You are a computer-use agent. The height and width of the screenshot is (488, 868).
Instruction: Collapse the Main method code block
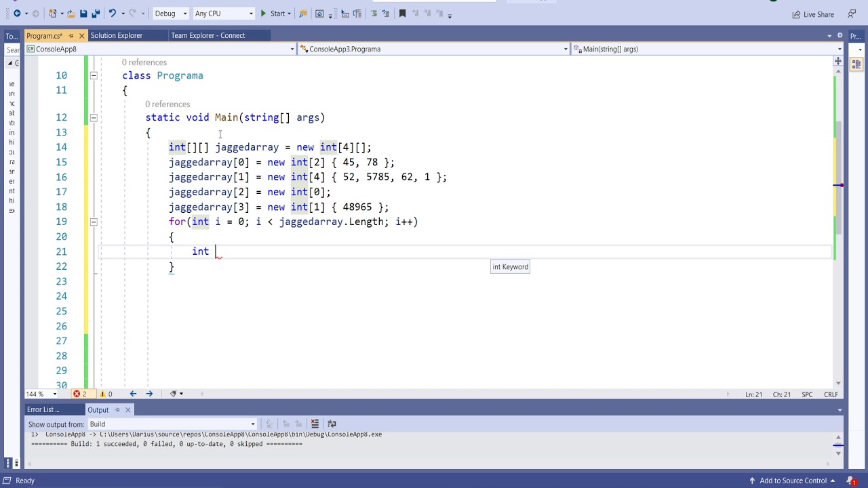click(94, 118)
